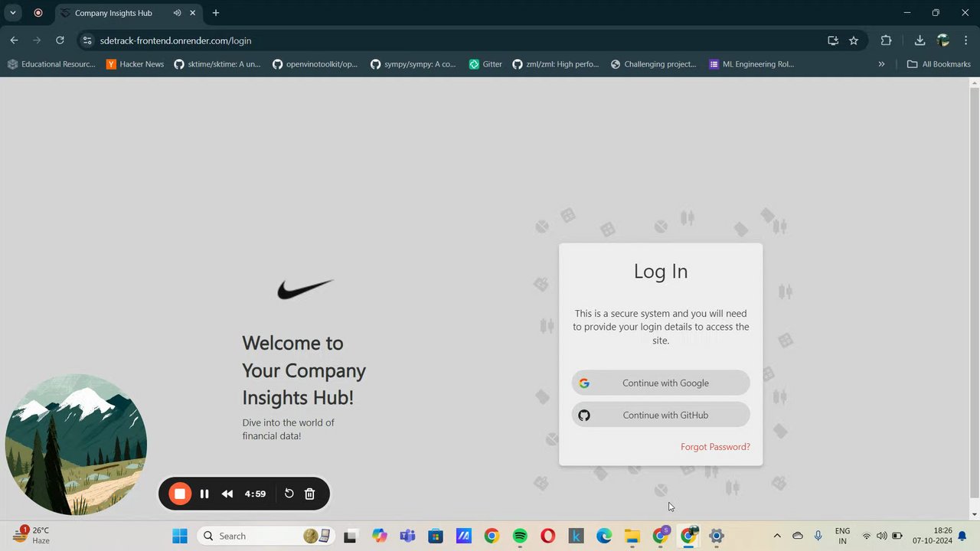
Task: Delete the recording using trash icon
Action: click(x=309, y=494)
